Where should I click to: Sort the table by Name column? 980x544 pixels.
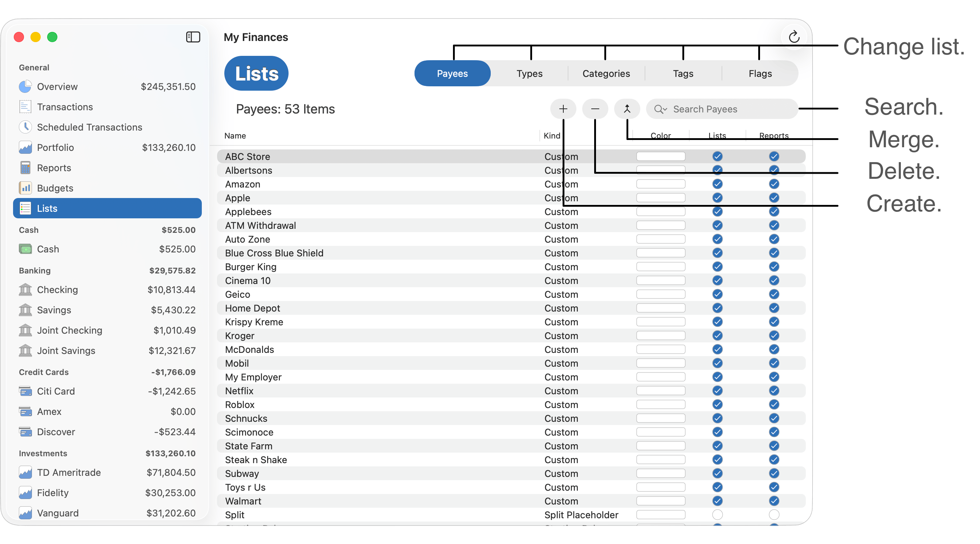235,136
